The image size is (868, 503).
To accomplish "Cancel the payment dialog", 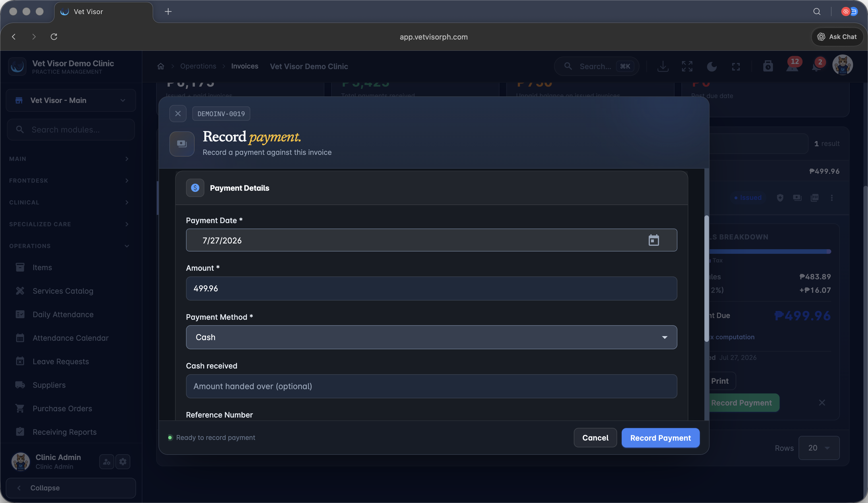I will (595, 438).
